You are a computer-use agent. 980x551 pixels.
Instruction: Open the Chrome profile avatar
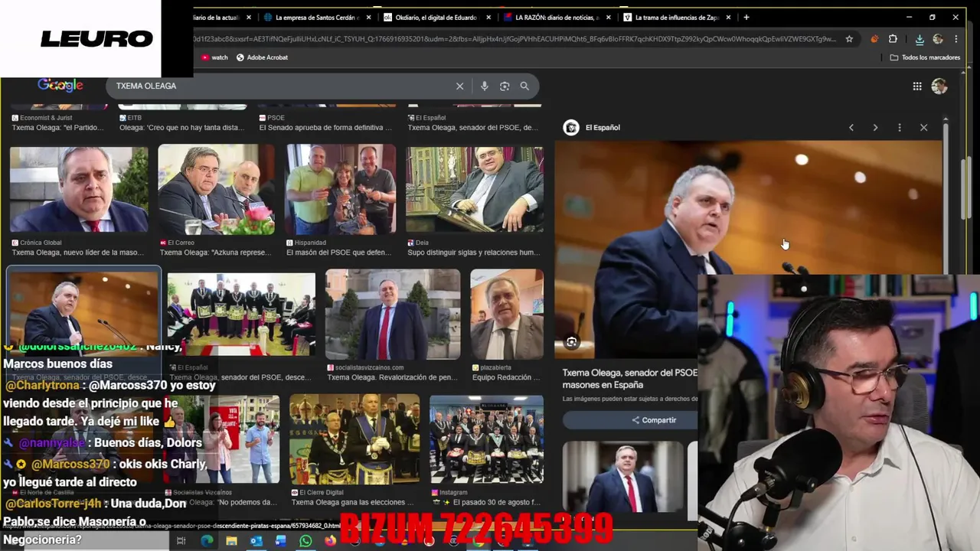[939, 39]
